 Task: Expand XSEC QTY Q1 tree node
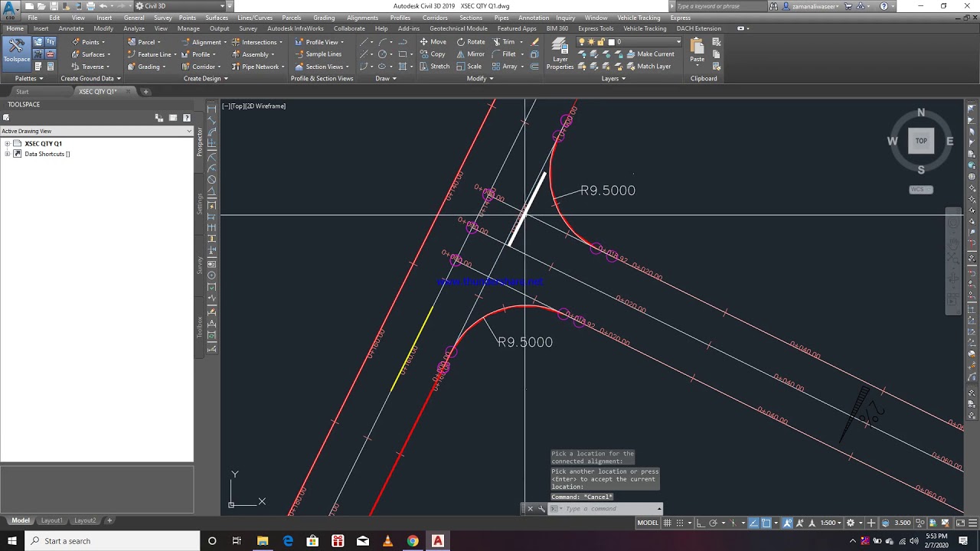click(x=8, y=143)
